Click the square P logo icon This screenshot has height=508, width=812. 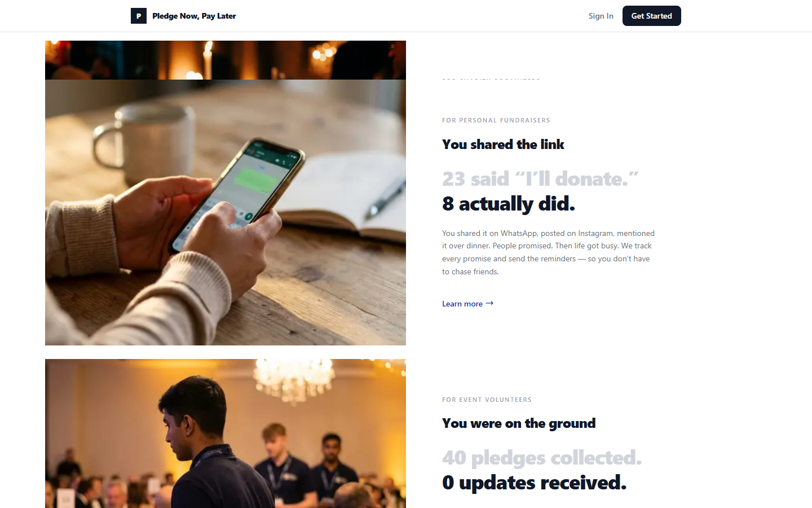139,16
